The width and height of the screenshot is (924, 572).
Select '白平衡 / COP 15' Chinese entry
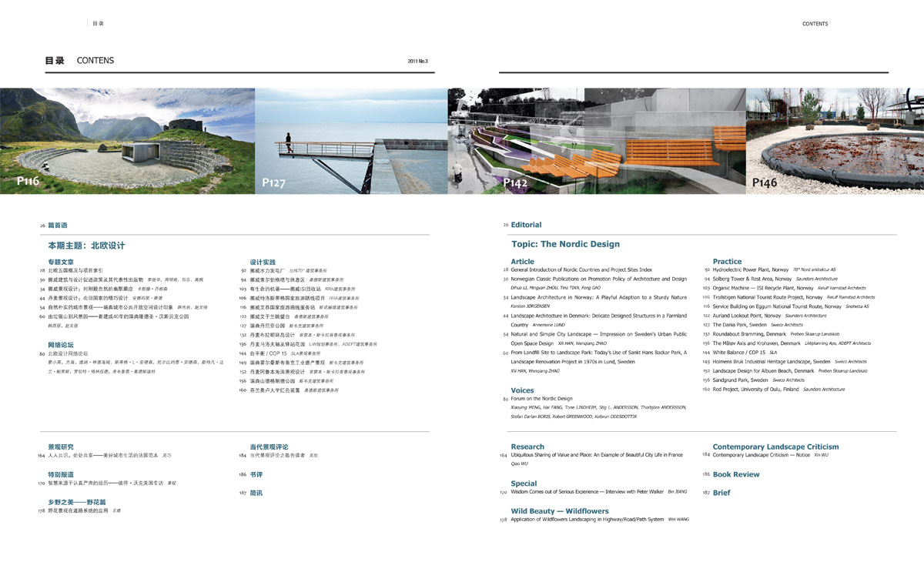pos(268,353)
